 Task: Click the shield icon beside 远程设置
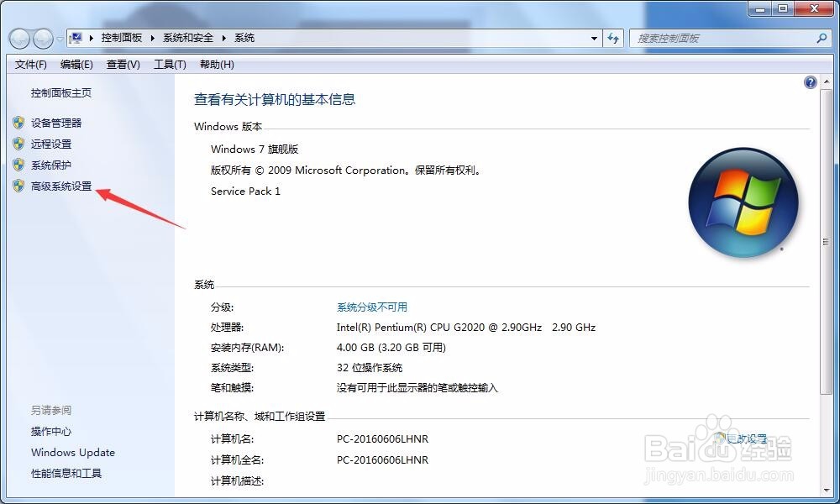point(18,144)
